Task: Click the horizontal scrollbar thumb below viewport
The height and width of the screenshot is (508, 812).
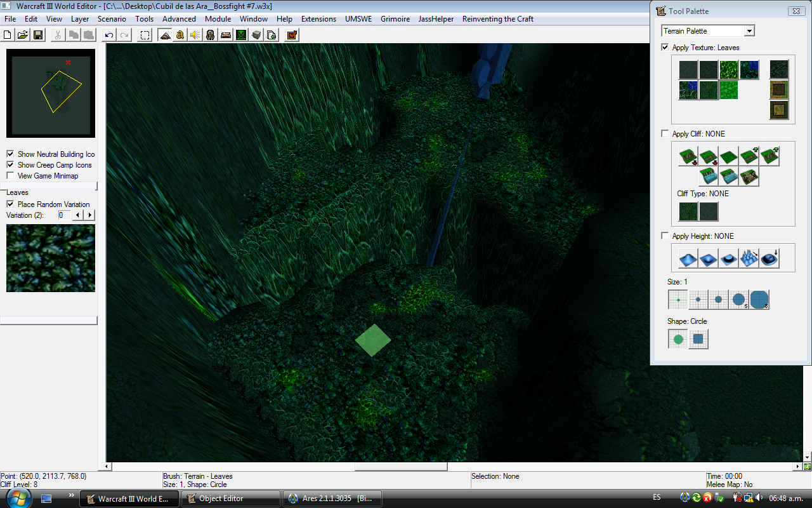Action: coord(401,467)
